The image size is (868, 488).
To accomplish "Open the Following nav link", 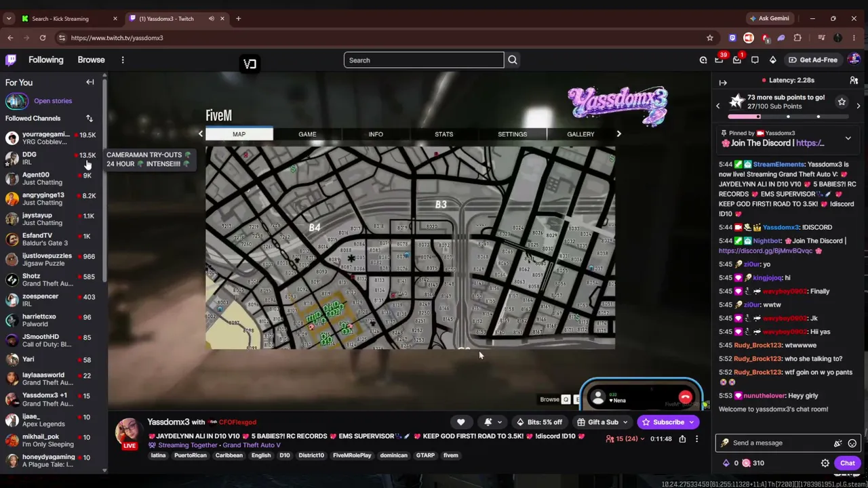I will [45, 60].
